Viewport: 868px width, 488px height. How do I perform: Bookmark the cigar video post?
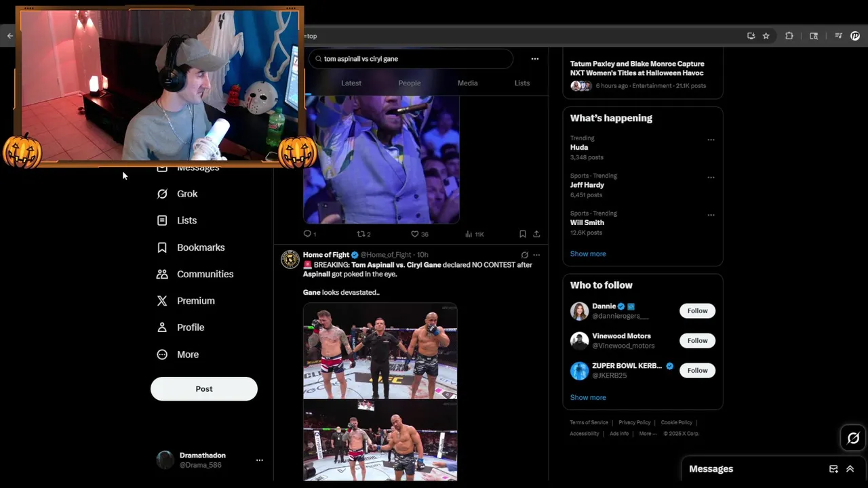[x=523, y=234]
